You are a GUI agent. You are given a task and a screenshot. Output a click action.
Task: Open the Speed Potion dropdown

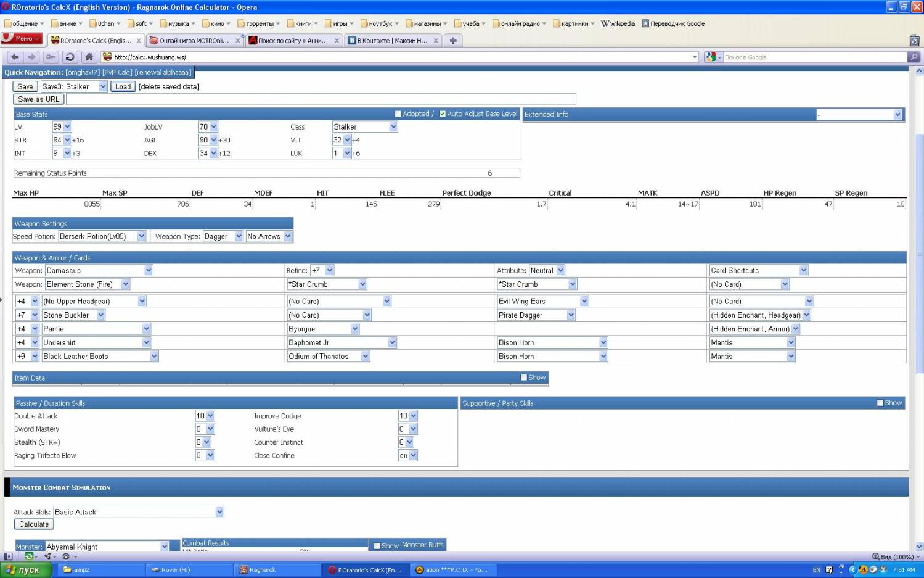(102, 236)
